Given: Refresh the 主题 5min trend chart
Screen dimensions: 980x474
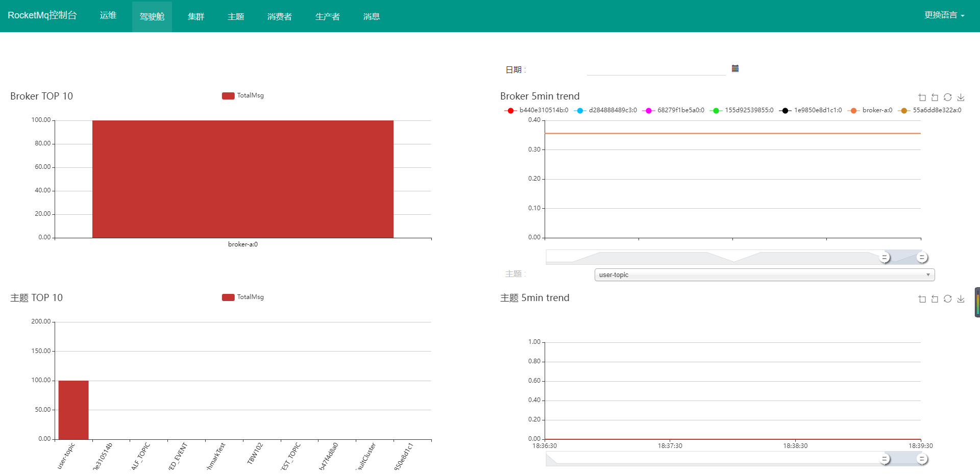Looking at the screenshot, I should [x=948, y=299].
